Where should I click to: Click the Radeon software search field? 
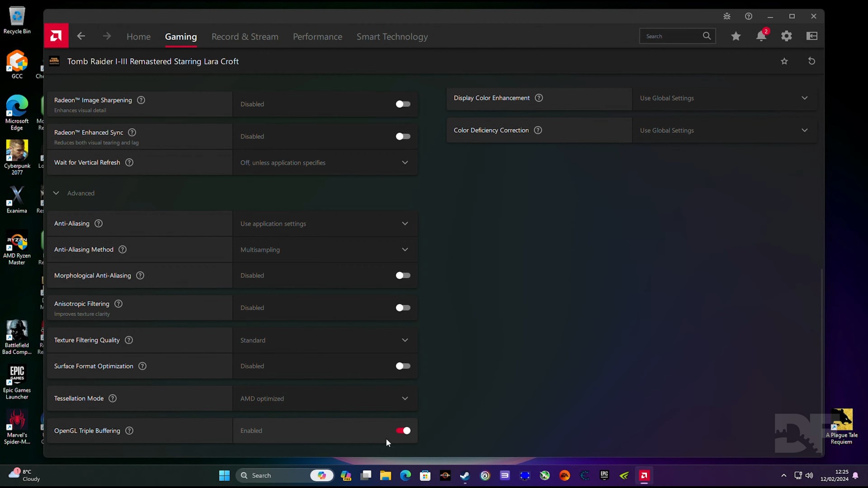click(673, 36)
